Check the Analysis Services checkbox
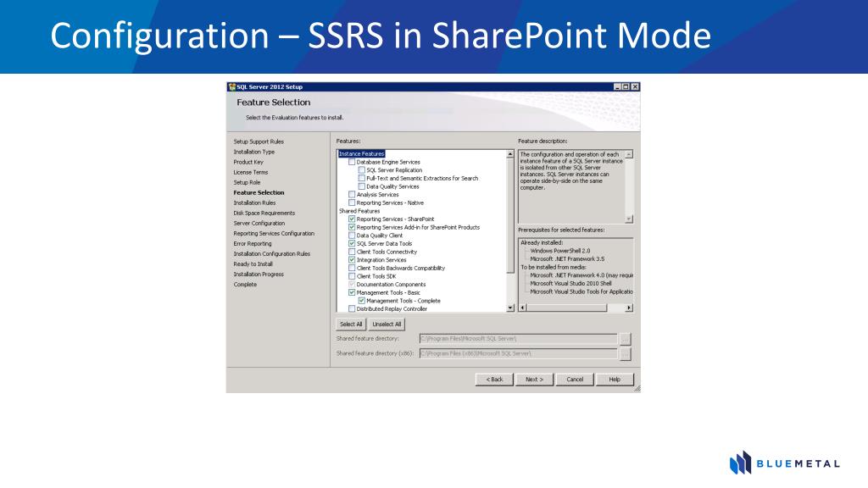 click(352, 195)
